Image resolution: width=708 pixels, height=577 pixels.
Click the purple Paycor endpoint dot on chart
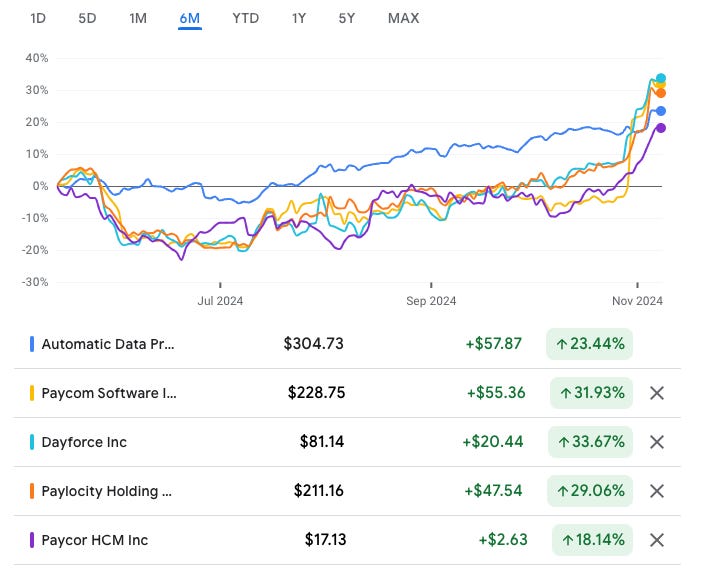(661, 128)
